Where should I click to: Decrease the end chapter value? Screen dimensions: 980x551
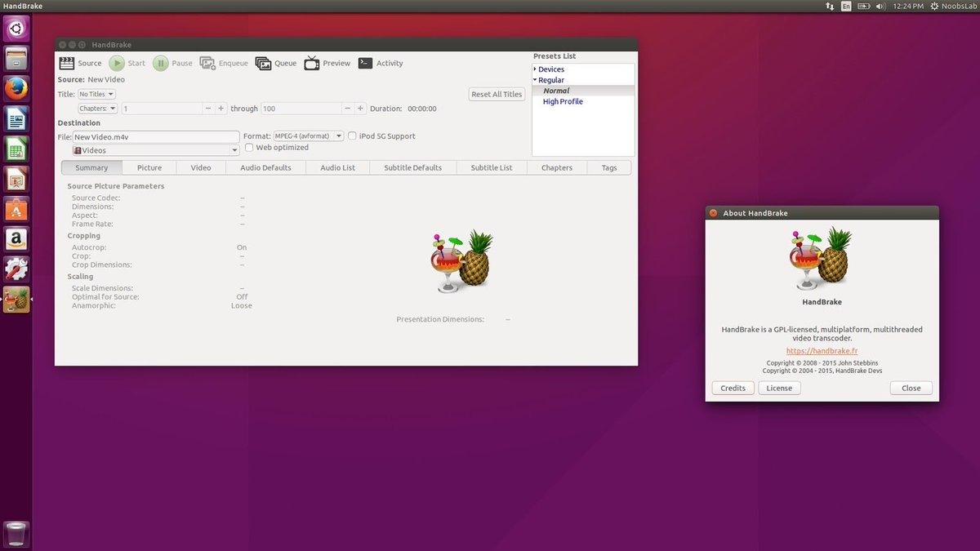tap(347, 109)
